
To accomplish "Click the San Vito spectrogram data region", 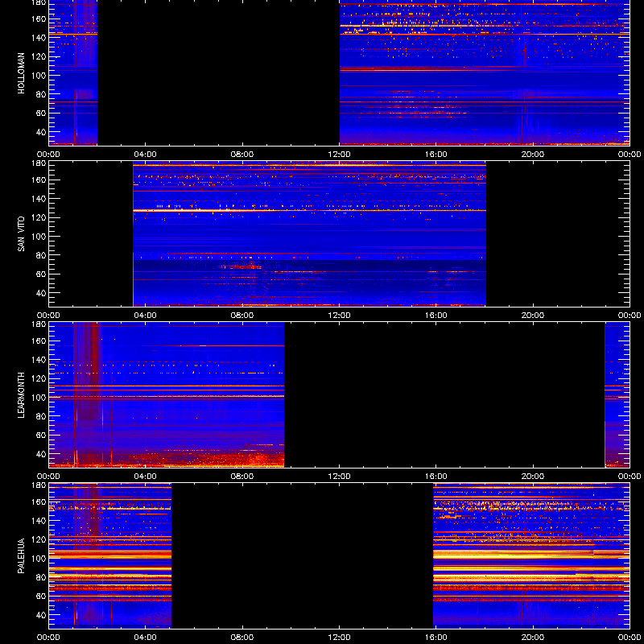I will coord(310,234).
